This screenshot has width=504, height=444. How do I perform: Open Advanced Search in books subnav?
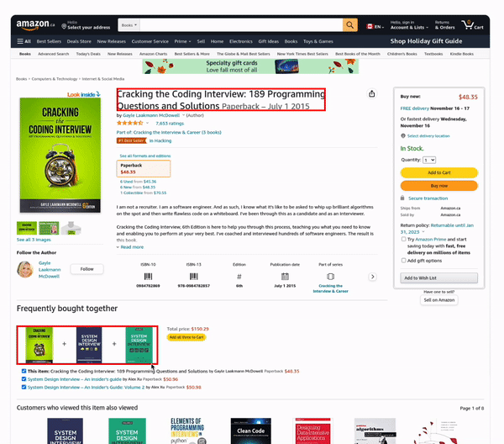pos(54,54)
